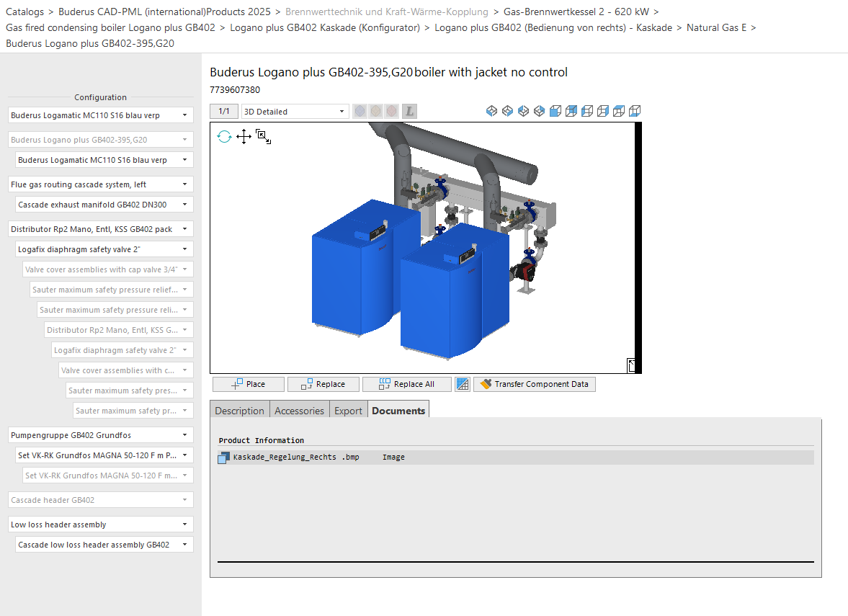Click the Configuration panel heading
Image resolution: width=848 pixels, height=616 pixels.
click(x=101, y=97)
